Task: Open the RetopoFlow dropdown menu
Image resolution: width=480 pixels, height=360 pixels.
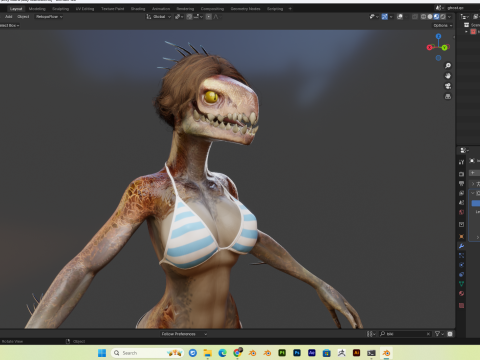Action: click(x=49, y=17)
